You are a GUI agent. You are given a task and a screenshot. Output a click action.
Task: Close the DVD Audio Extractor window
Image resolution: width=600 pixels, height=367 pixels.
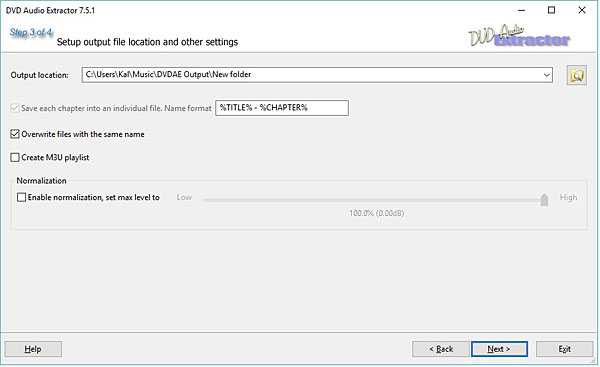582,10
